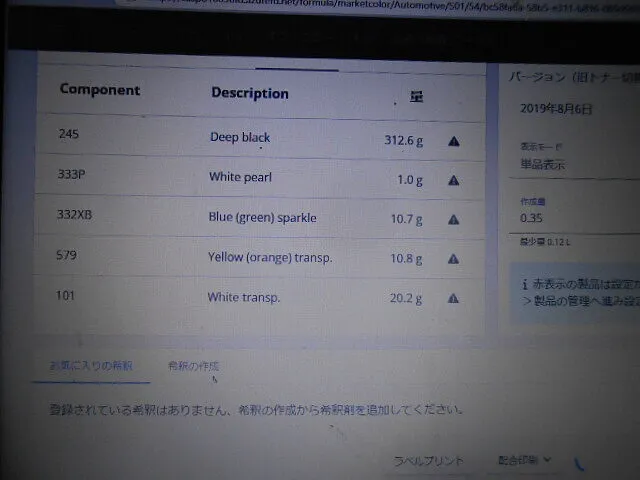640x480 pixels.
Task: Click the info icon in the blue notice box
Action: coord(526,283)
